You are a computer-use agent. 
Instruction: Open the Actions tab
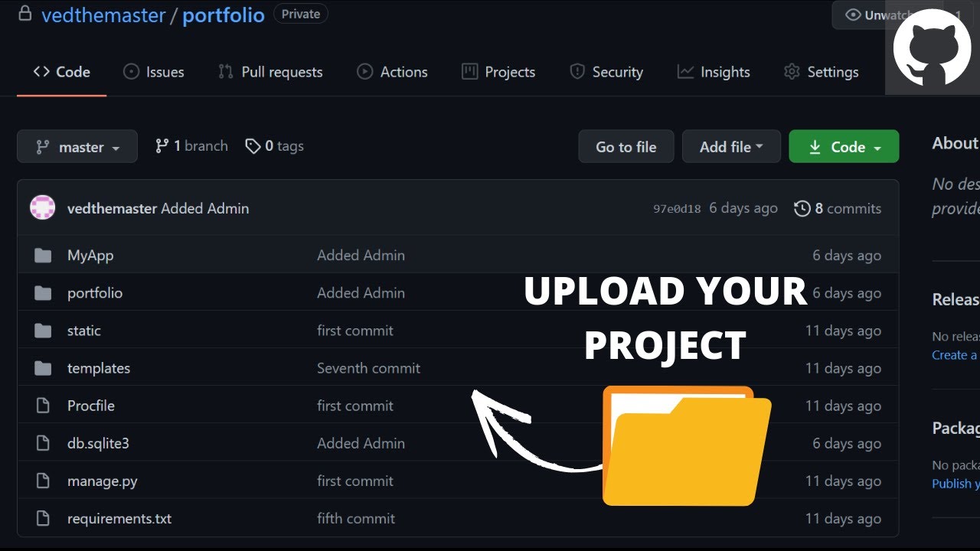[392, 72]
